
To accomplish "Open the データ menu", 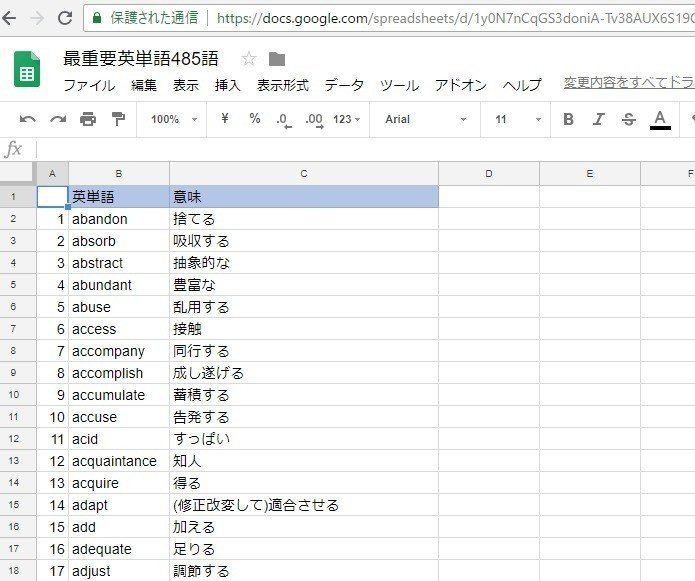I will (x=344, y=85).
